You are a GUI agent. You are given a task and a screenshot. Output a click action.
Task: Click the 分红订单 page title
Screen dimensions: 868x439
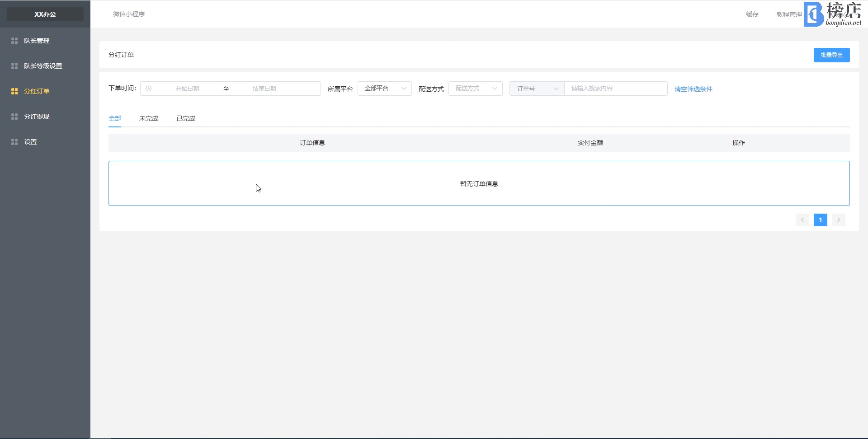pyautogui.click(x=121, y=55)
